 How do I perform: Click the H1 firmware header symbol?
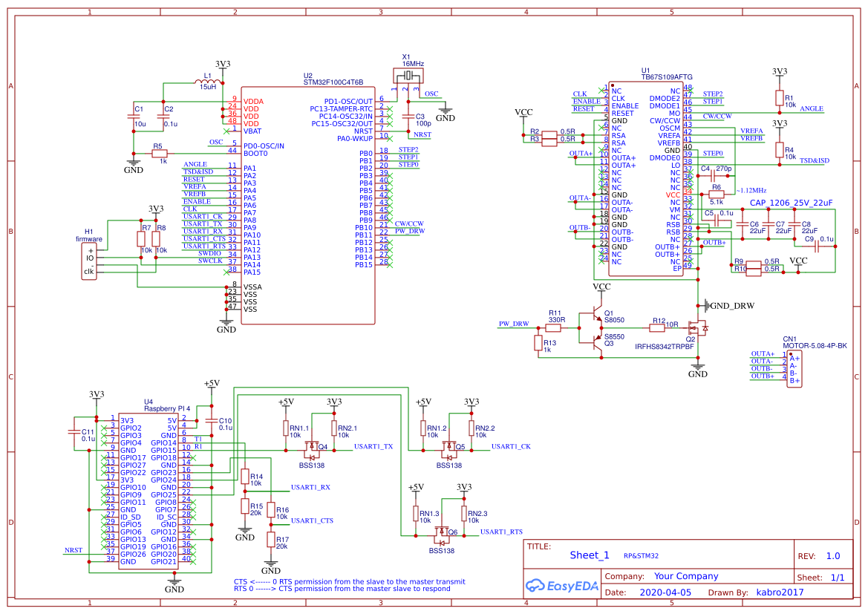pos(89,261)
